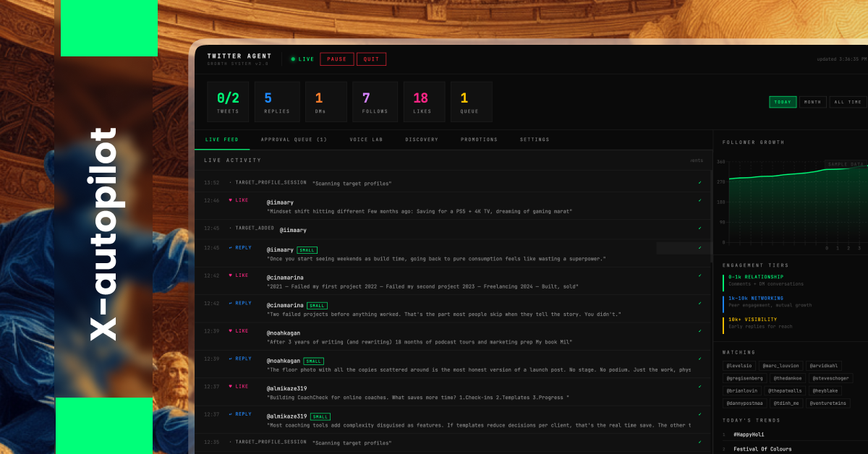
Task: Click the @heyblake watching chip
Action: (825, 390)
